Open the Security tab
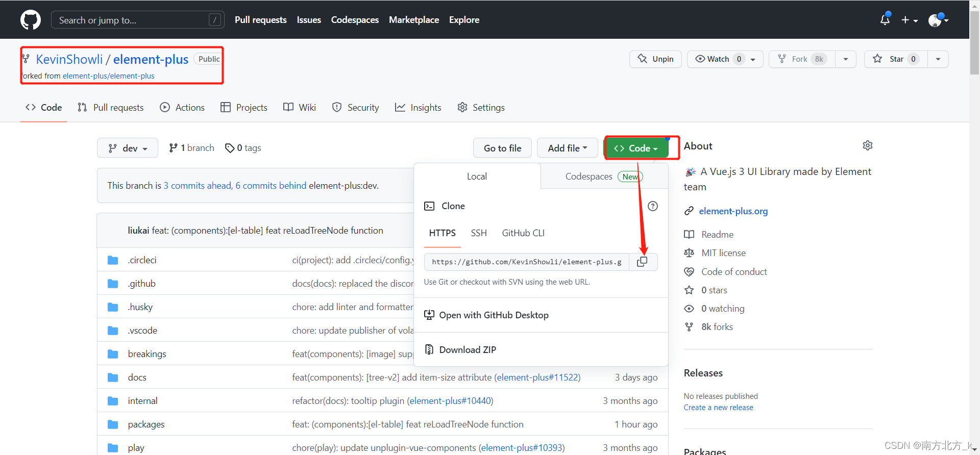The width and height of the screenshot is (980, 455). (355, 108)
